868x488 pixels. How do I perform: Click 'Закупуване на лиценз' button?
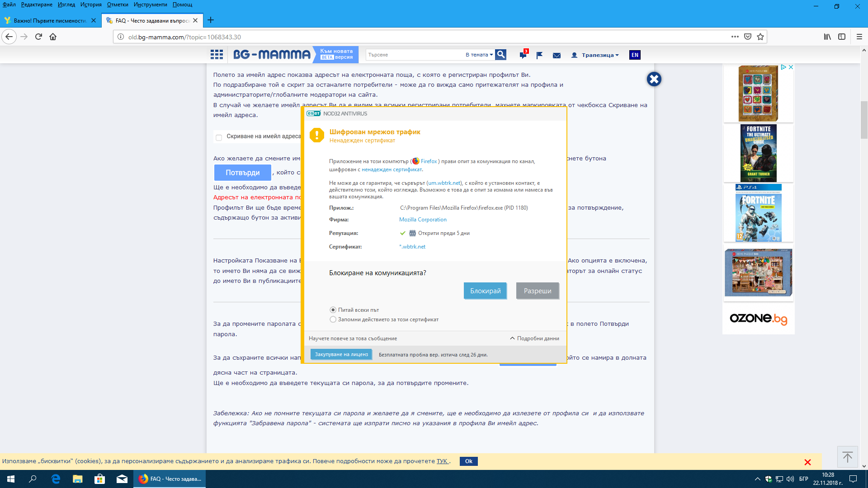341,354
